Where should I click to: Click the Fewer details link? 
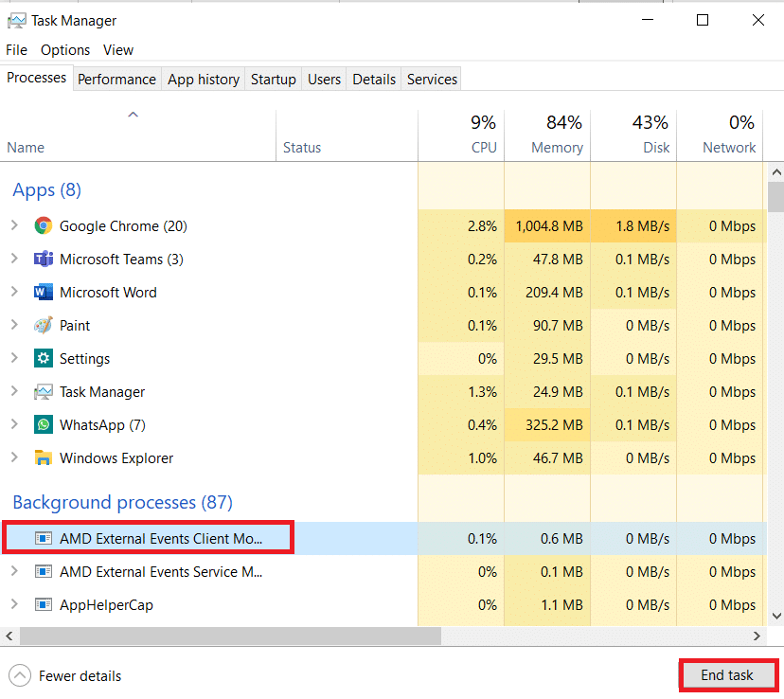pyautogui.click(x=80, y=676)
